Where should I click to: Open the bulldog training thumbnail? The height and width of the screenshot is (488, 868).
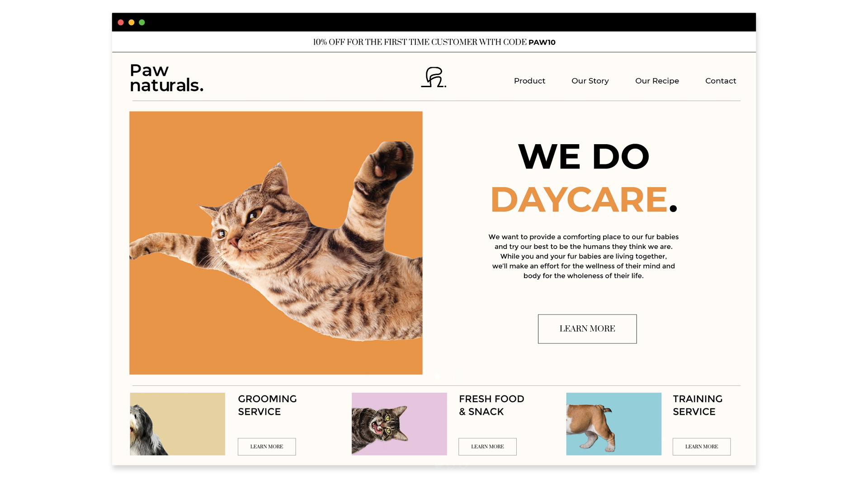point(613,424)
